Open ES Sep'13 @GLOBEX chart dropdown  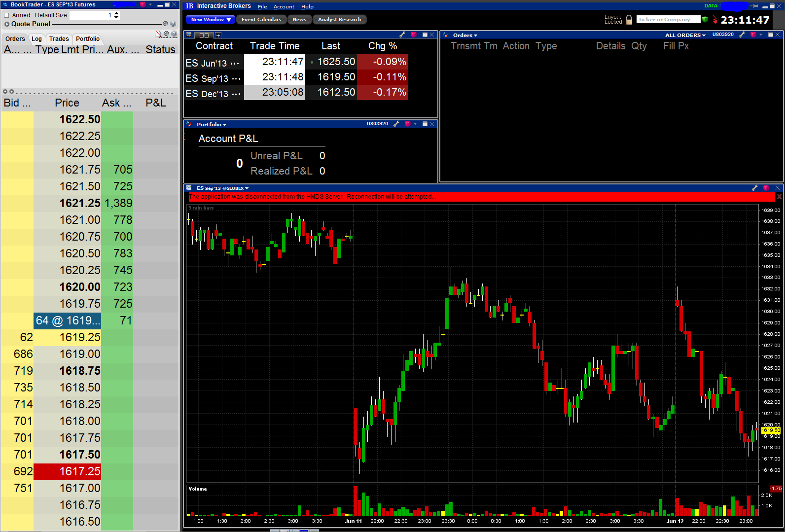coord(222,188)
